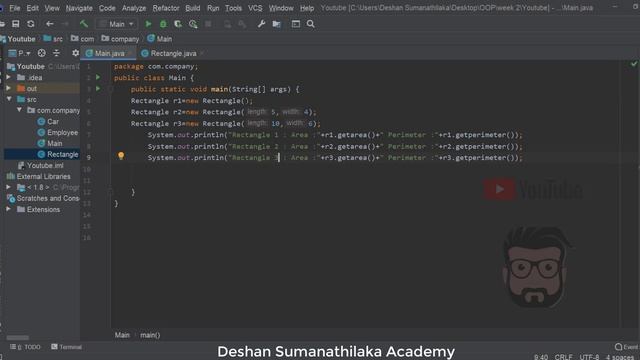The width and height of the screenshot is (640, 360).
Task: Click the Main class breadcrumb in navigation bar
Action: pyautogui.click(x=160, y=39)
